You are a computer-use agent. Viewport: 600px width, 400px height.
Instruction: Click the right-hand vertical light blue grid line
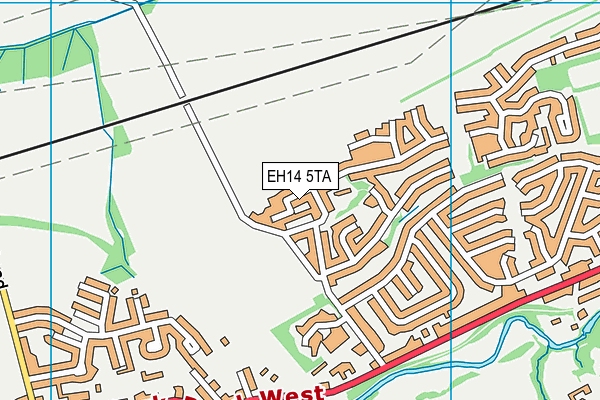(452, 200)
